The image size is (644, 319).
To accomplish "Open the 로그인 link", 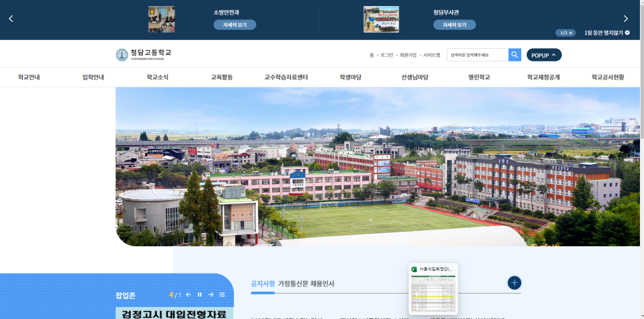I will pyautogui.click(x=387, y=55).
